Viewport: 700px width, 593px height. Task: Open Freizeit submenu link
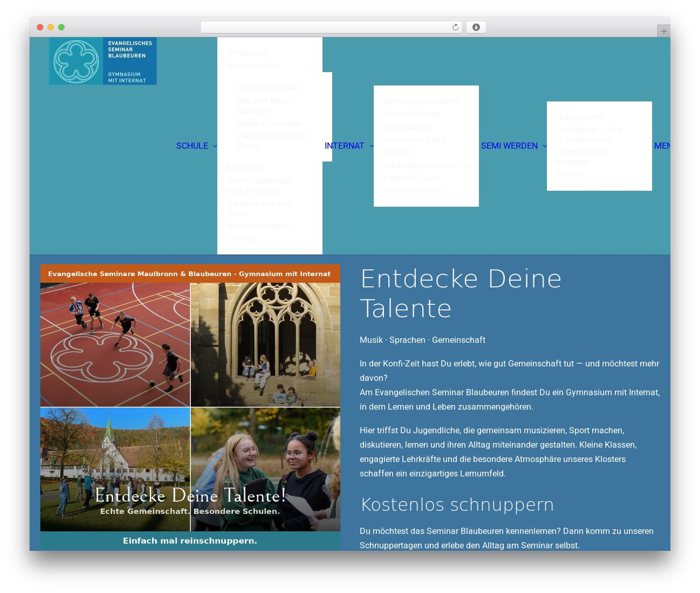(x=397, y=152)
